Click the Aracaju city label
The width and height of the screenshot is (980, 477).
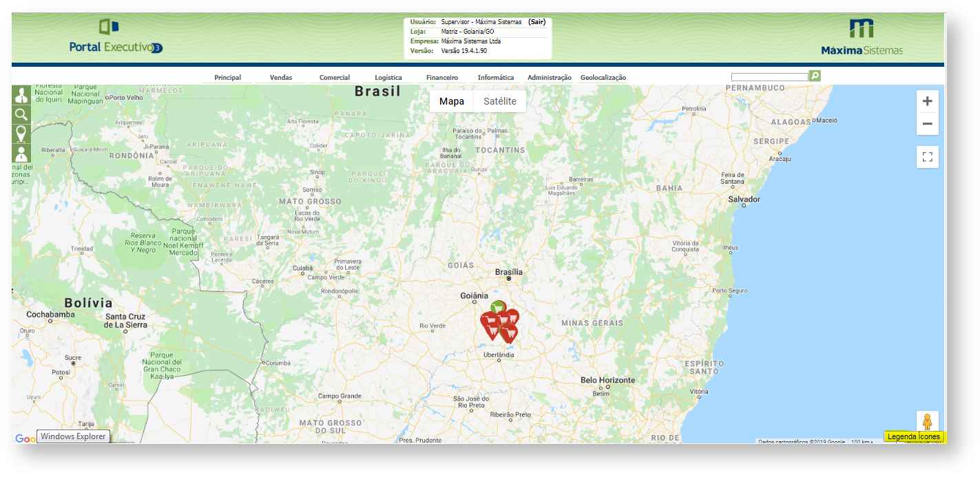780,158
